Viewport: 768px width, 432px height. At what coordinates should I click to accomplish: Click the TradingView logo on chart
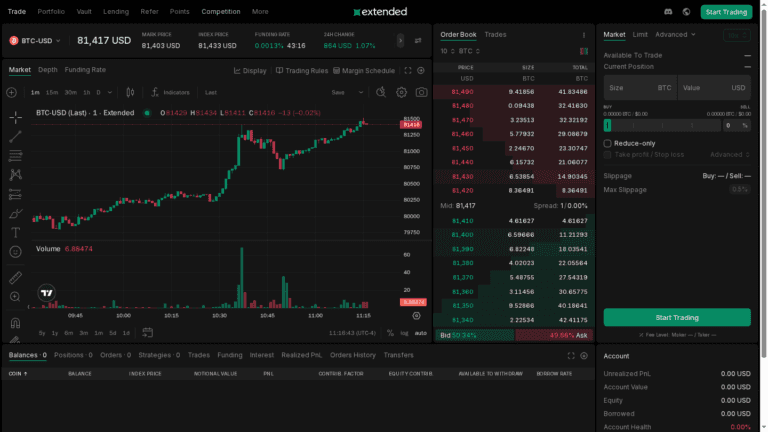pyautogui.click(x=47, y=293)
